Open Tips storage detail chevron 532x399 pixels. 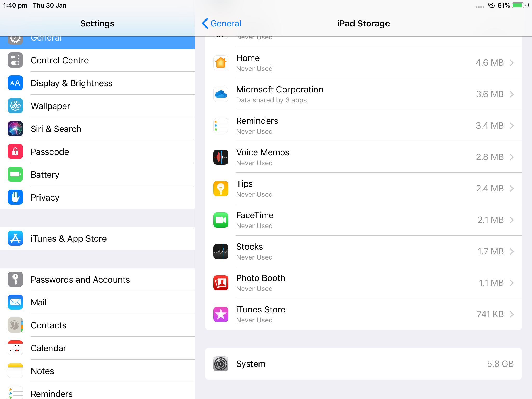(x=511, y=189)
